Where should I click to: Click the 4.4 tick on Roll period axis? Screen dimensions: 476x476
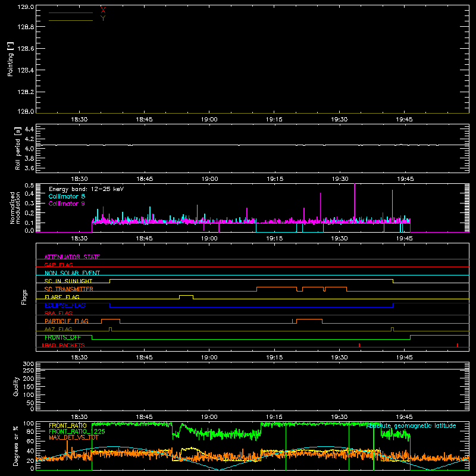pyautogui.click(x=29, y=129)
